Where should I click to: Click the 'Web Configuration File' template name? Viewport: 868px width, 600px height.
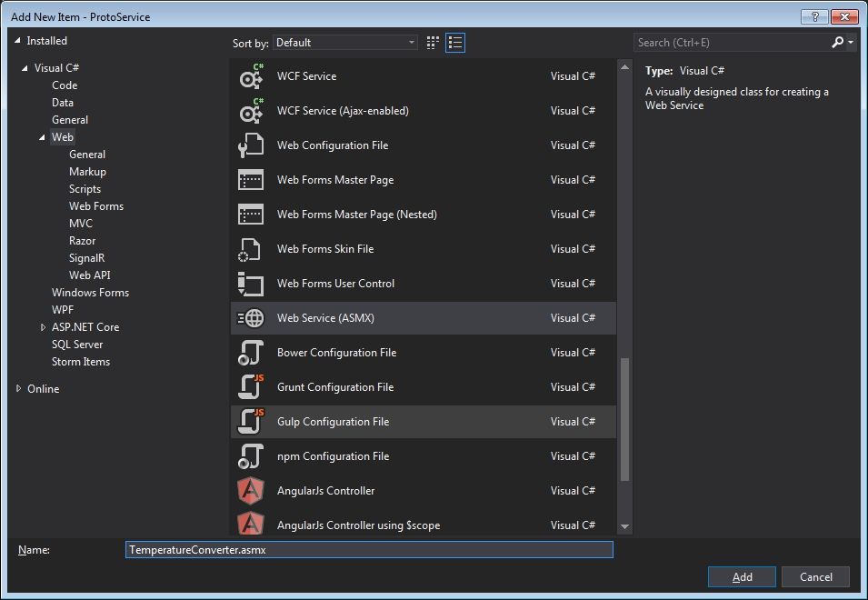point(333,145)
